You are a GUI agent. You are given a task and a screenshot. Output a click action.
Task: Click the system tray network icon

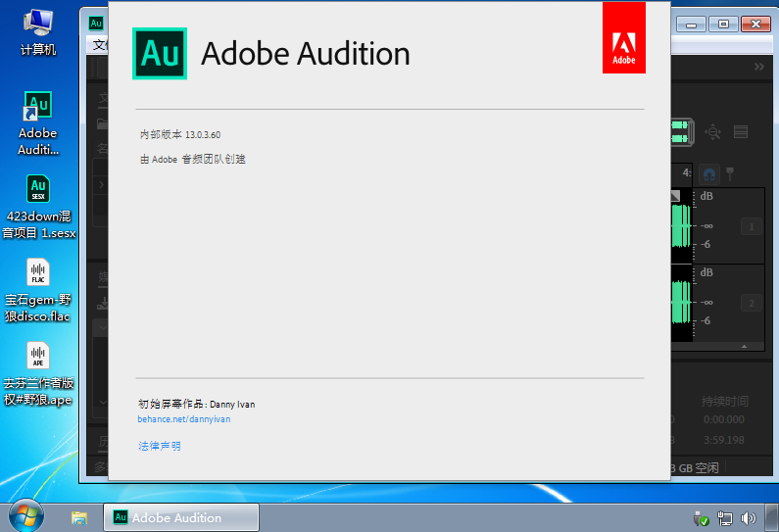(725, 518)
